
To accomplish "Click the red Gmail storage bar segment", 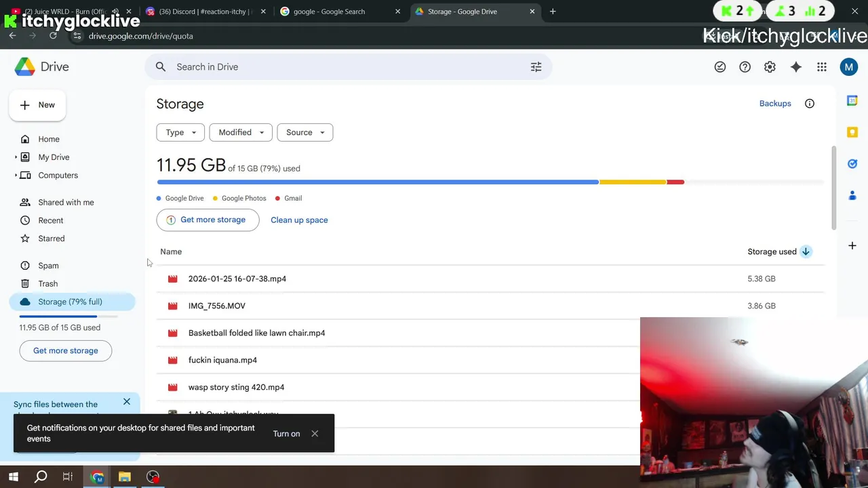I will (675, 182).
